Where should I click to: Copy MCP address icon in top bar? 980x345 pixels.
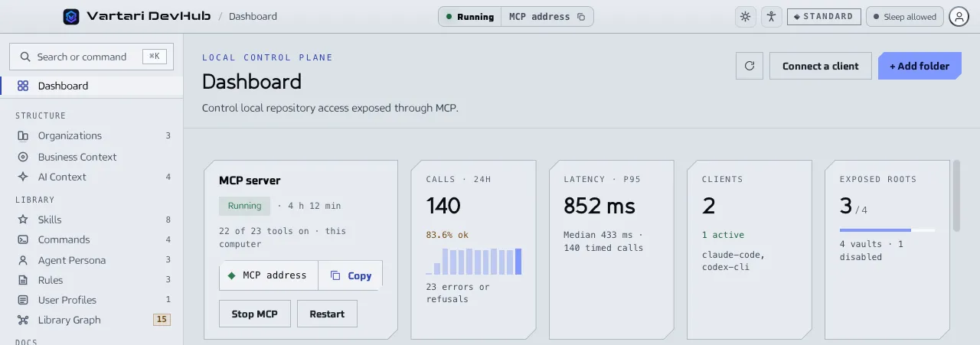(581, 17)
